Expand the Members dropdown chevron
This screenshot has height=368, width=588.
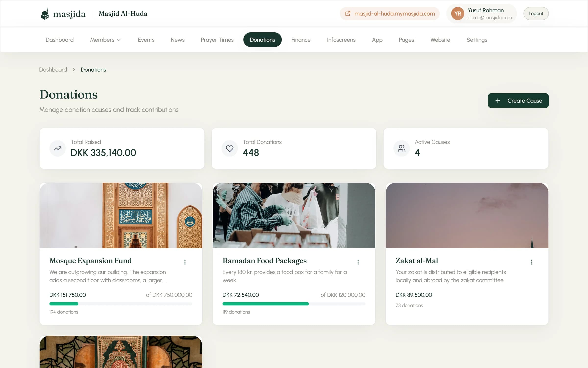click(119, 40)
